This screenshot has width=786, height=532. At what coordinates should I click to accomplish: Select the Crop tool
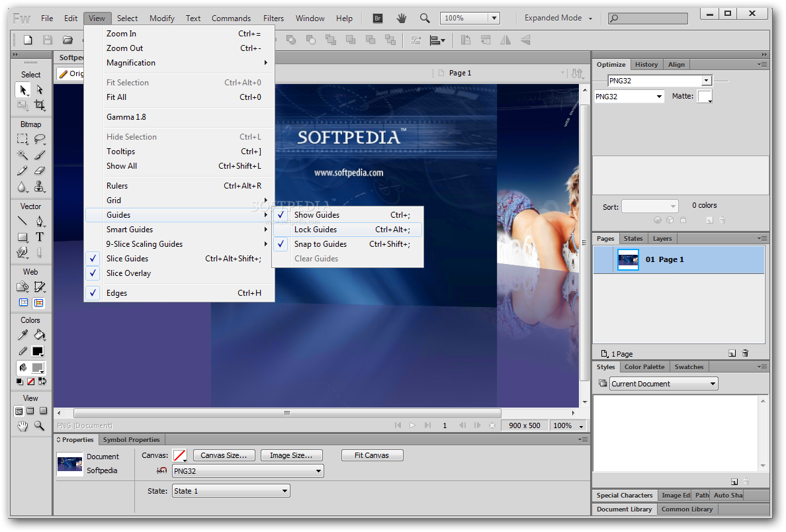pyautogui.click(x=40, y=105)
